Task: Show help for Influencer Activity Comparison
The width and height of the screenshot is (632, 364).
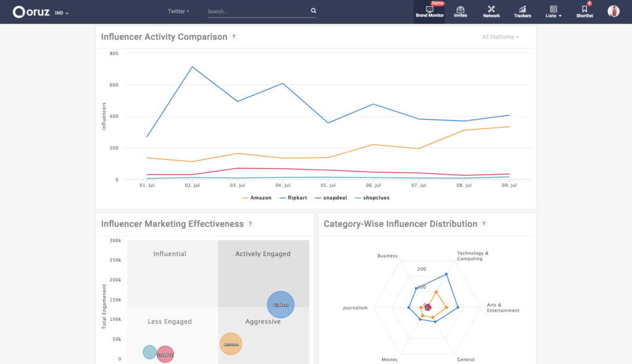Action: (x=234, y=36)
